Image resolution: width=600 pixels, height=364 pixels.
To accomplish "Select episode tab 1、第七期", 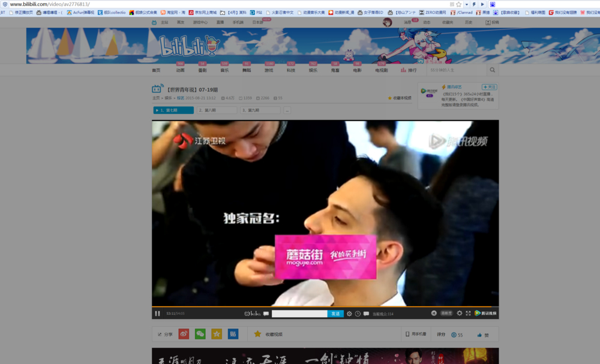I will (173, 110).
